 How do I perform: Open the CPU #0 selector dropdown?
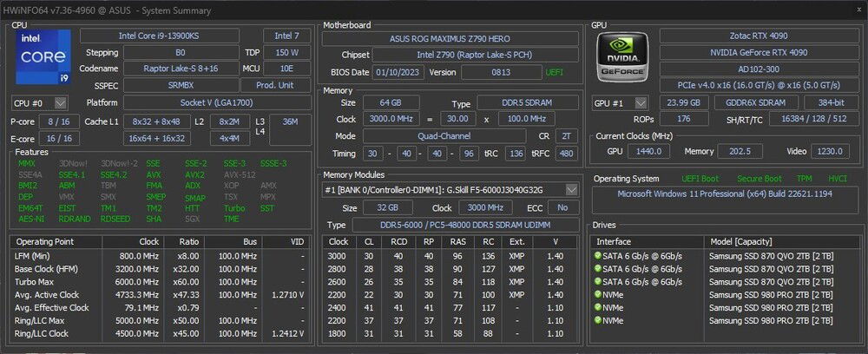pos(60,103)
